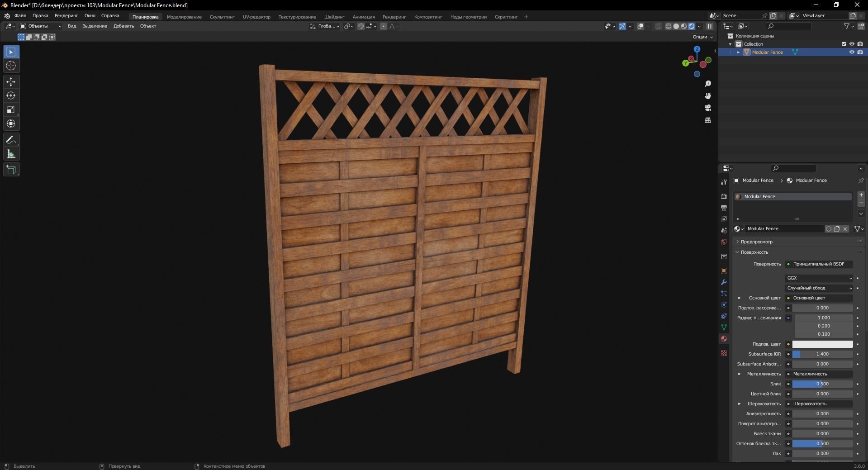Open the Render properties tab

click(x=724, y=196)
